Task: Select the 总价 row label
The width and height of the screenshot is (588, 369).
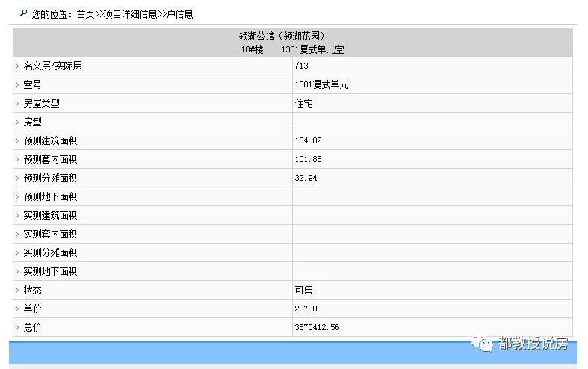Action: point(32,327)
